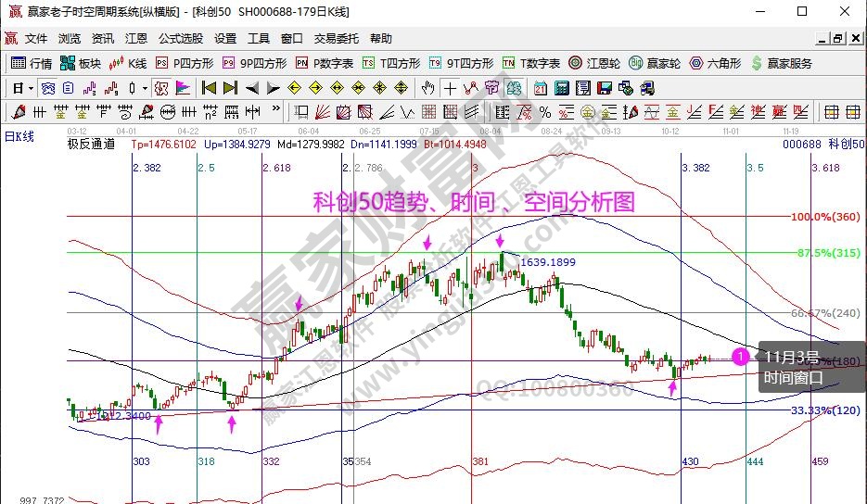This screenshot has height=504, width=867.
Task: Open the 工具 menu
Action: [258, 39]
